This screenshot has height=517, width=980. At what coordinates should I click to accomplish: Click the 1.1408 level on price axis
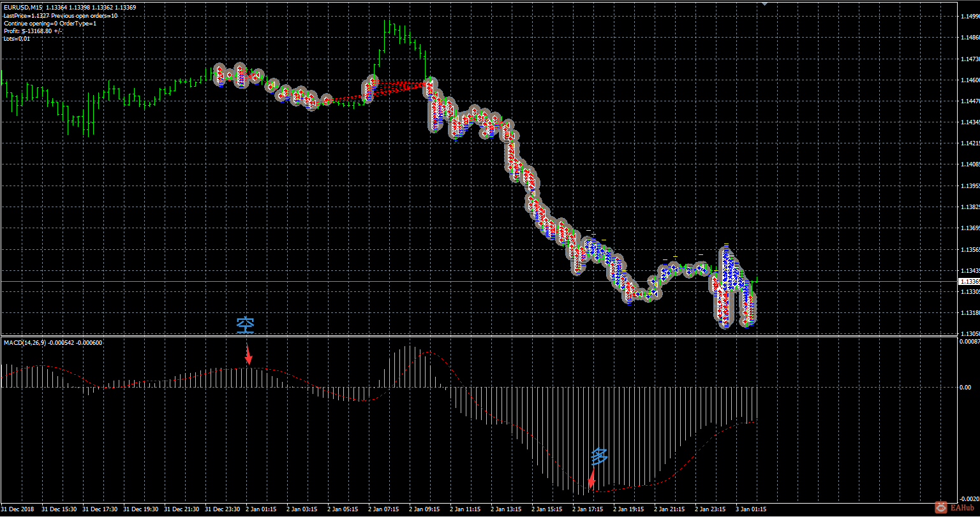[970, 164]
